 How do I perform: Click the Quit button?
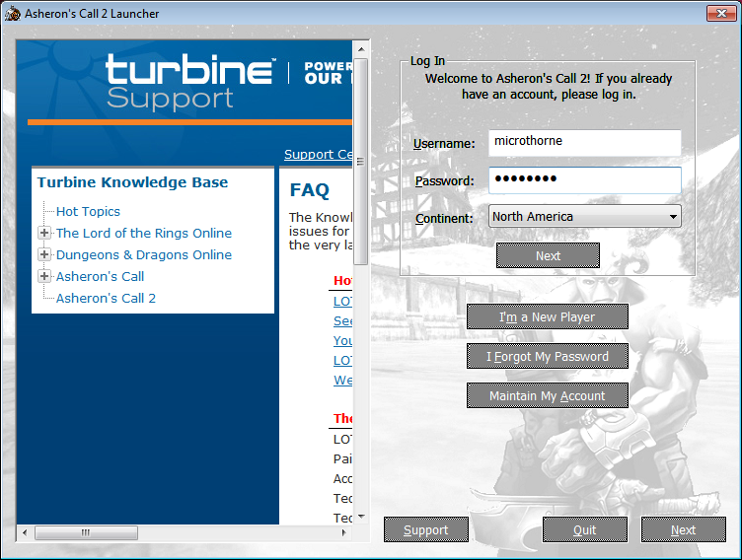(585, 529)
